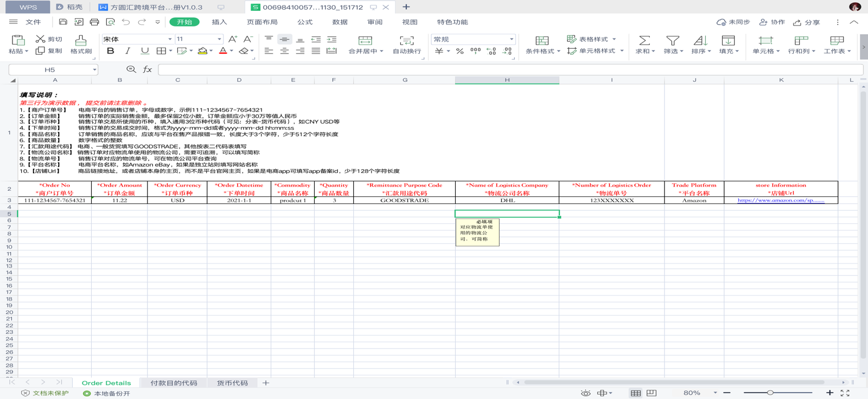This screenshot has width=868, height=399.
Task: Click Merge and Center (合并居中) icon
Action: (x=365, y=41)
